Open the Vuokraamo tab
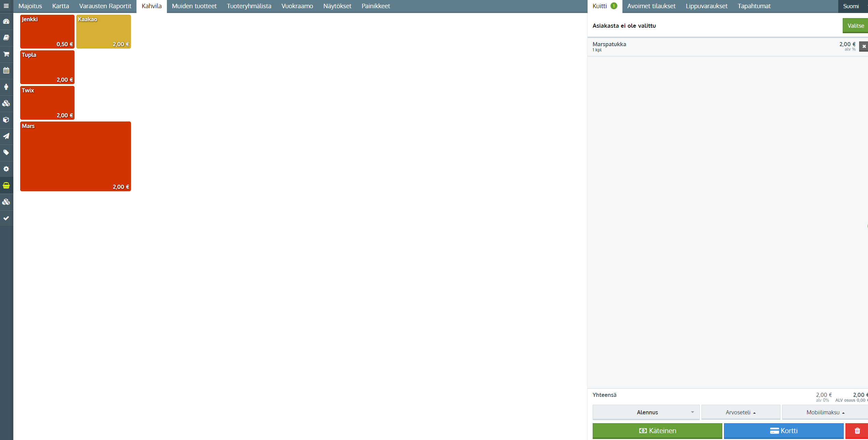The image size is (868, 440). [x=297, y=6]
